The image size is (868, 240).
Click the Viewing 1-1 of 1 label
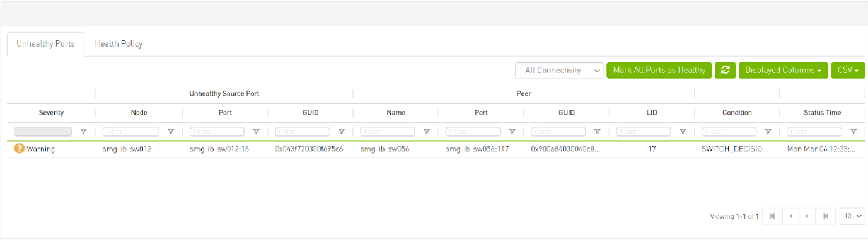735,216
